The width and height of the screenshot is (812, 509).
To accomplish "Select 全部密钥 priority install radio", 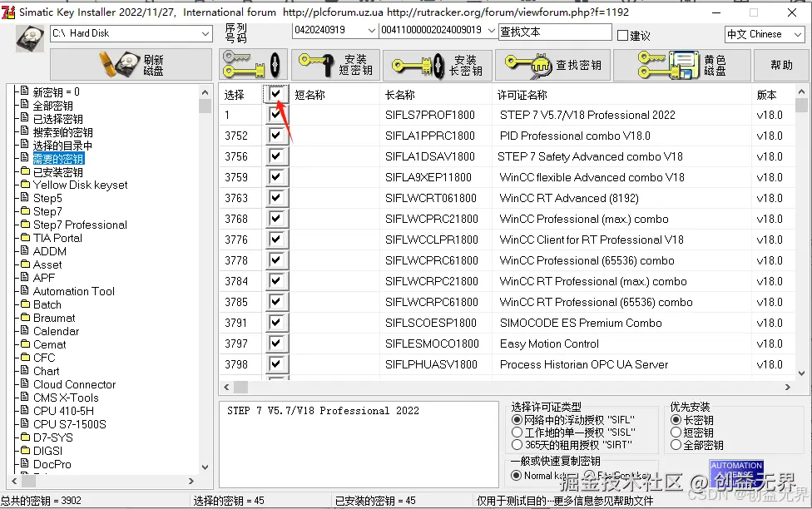I will pos(676,444).
